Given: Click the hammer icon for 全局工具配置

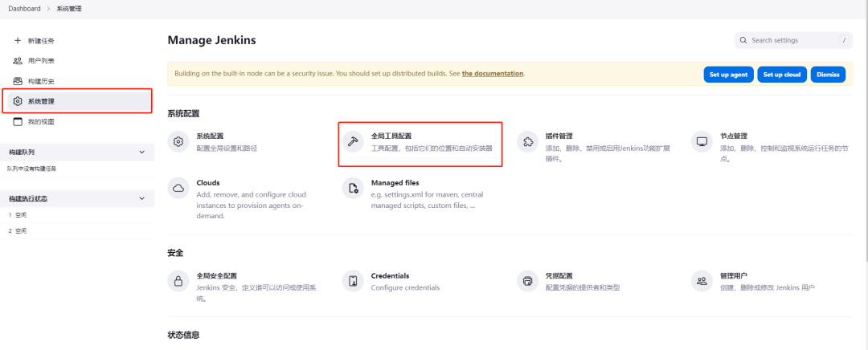Looking at the screenshot, I should click(x=353, y=141).
